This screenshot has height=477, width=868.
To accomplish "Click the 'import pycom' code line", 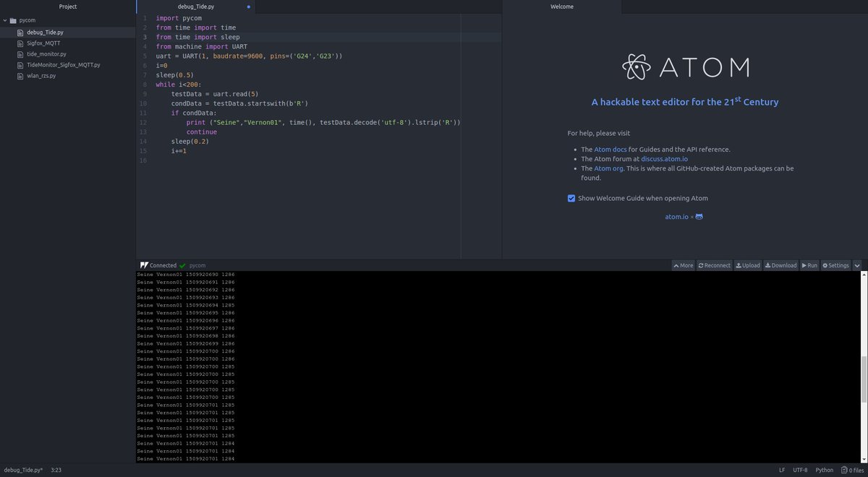I will tap(179, 18).
